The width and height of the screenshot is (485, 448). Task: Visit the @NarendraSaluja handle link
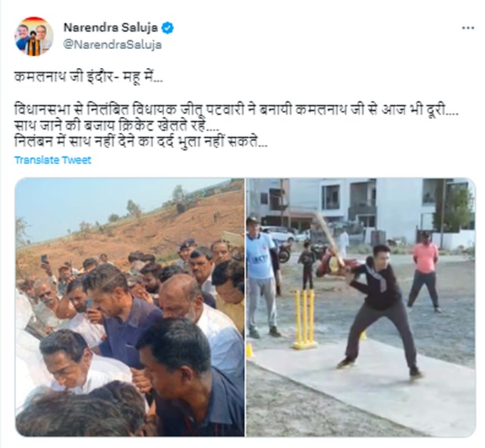[x=112, y=45]
